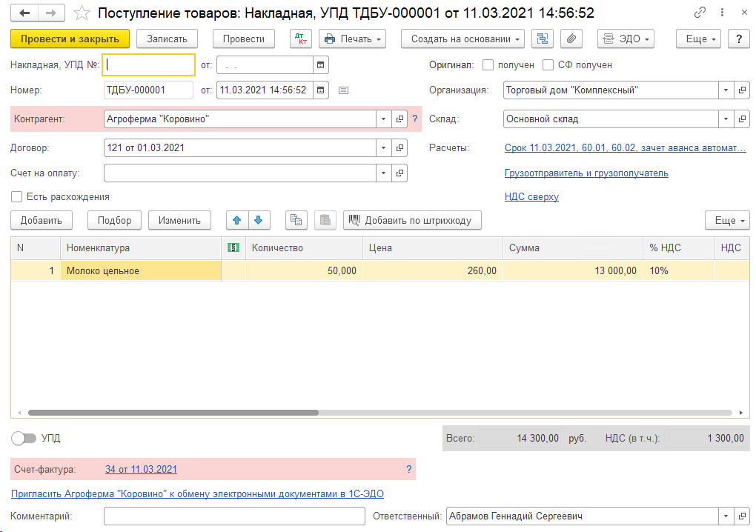
Task: Open the 'Создать на основании' menu
Action: click(462, 39)
